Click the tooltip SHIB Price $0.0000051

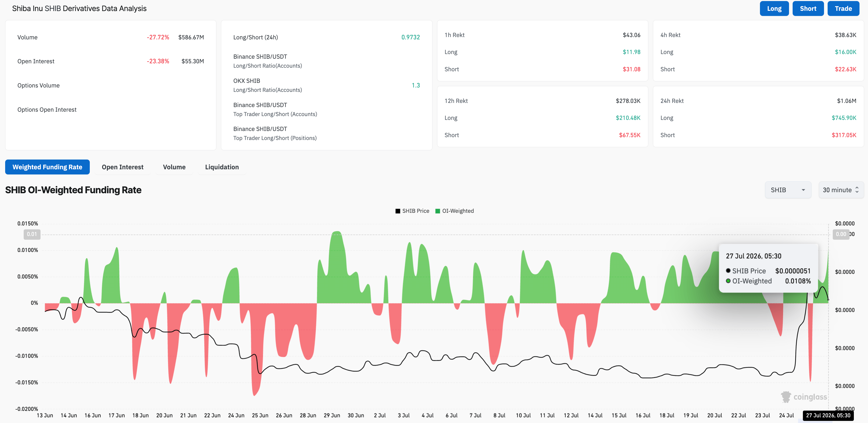pos(793,271)
